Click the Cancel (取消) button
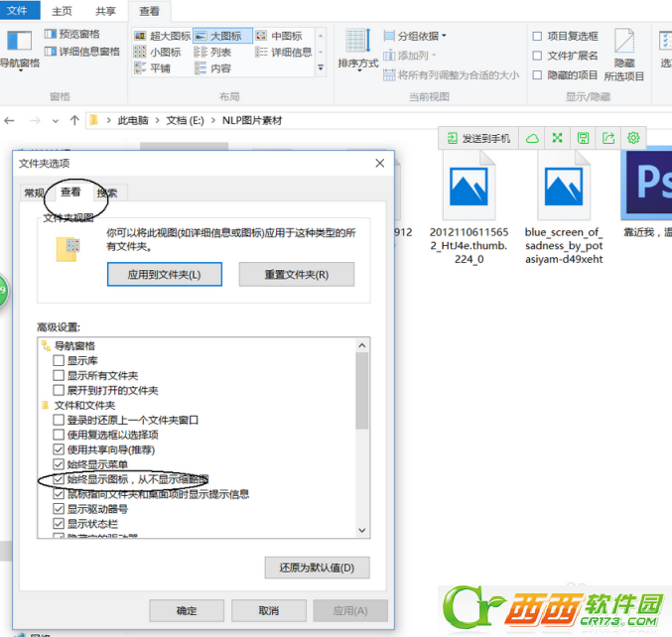The width and height of the screenshot is (672, 637). coord(269,610)
